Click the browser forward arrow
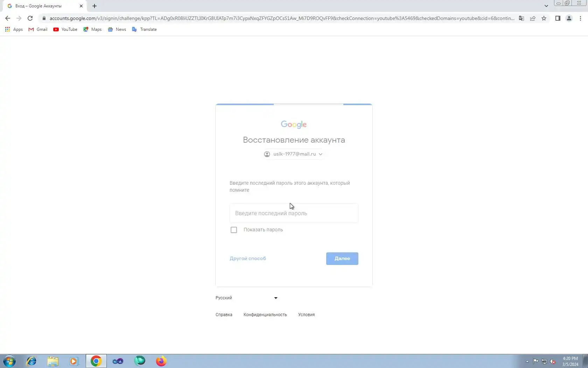This screenshot has width=588, height=368. point(19,18)
